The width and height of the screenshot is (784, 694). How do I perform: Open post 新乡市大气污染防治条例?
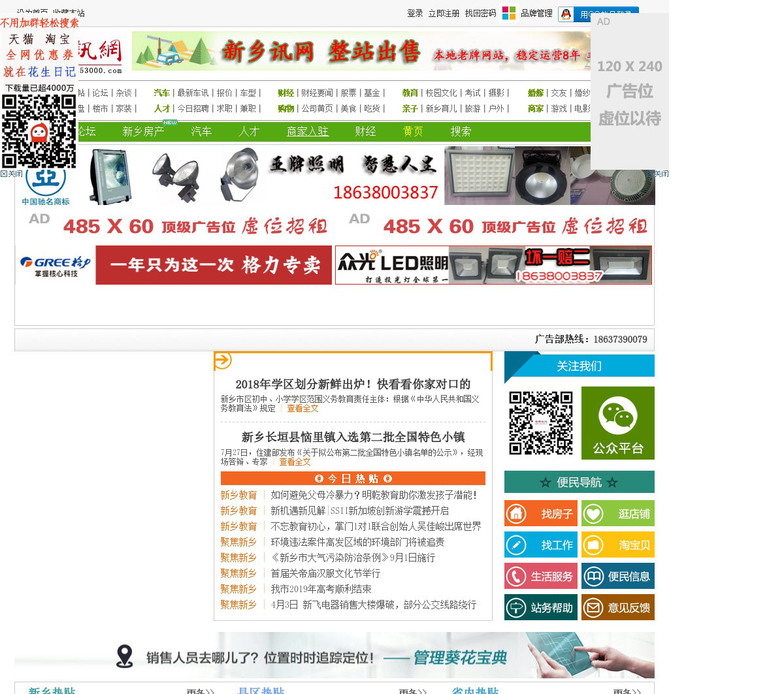point(353,558)
